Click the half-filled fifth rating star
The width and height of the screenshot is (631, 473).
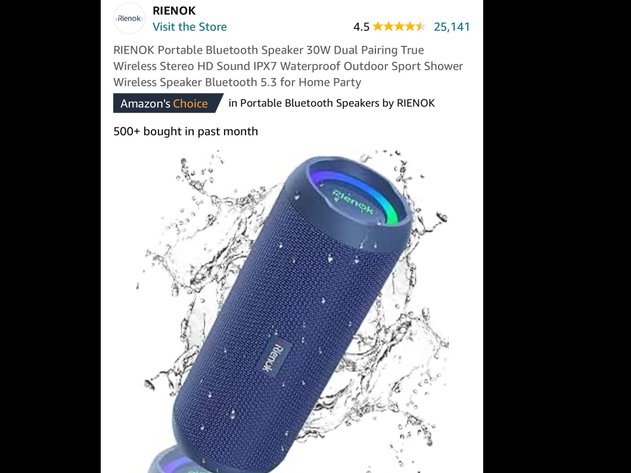click(420, 27)
